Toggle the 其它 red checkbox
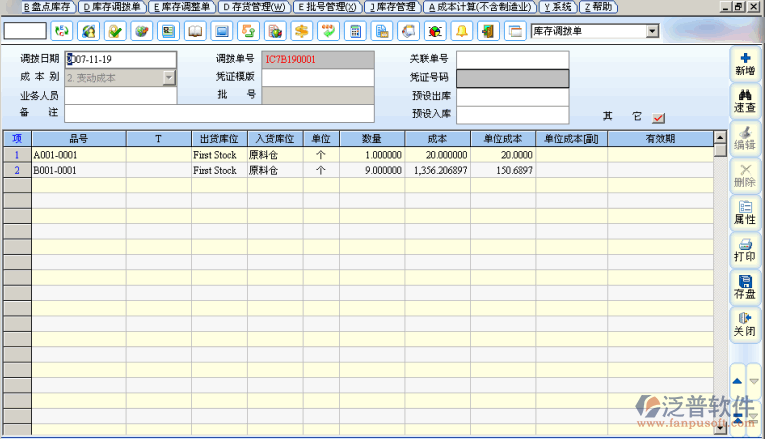Screen dimensions: 765x439 coord(658,117)
